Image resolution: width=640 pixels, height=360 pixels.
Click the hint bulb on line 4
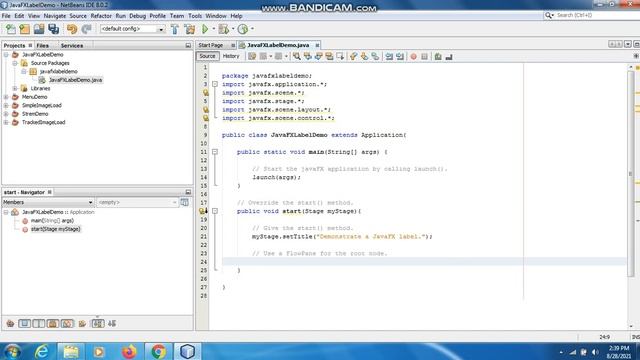click(x=206, y=93)
